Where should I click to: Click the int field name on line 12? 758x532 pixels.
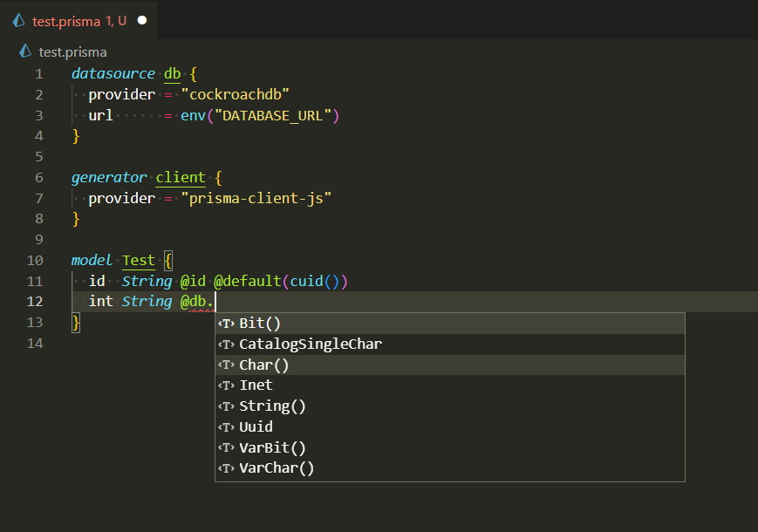(100, 301)
